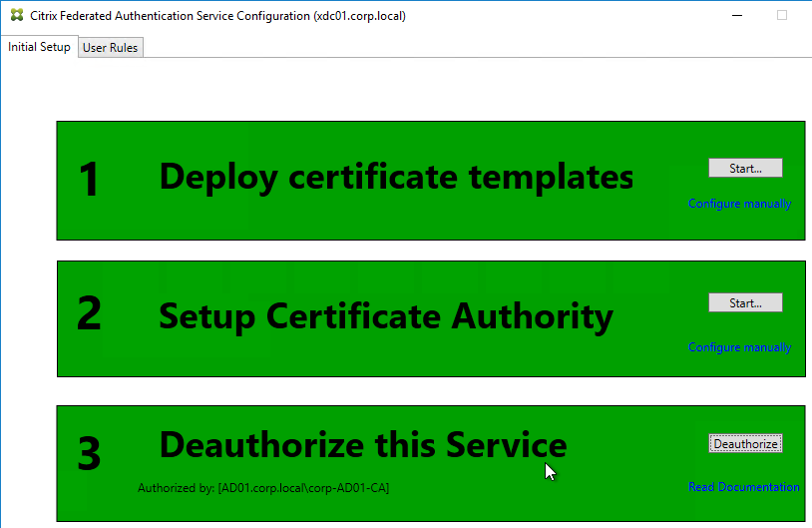Switch to the User Rules tab
Image resolution: width=812 pixels, height=528 pixels.
click(x=111, y=48)
